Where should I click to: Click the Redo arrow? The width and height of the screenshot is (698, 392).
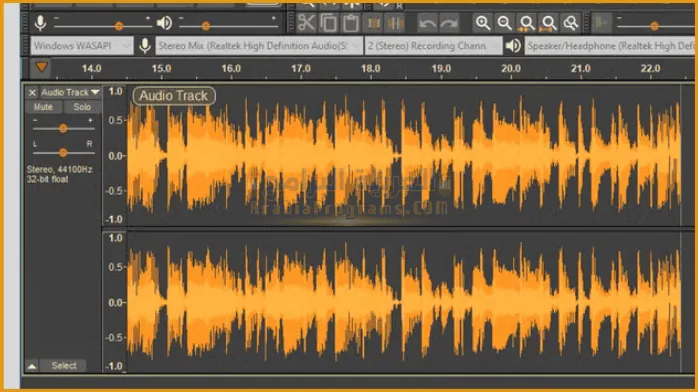point(449,23)
